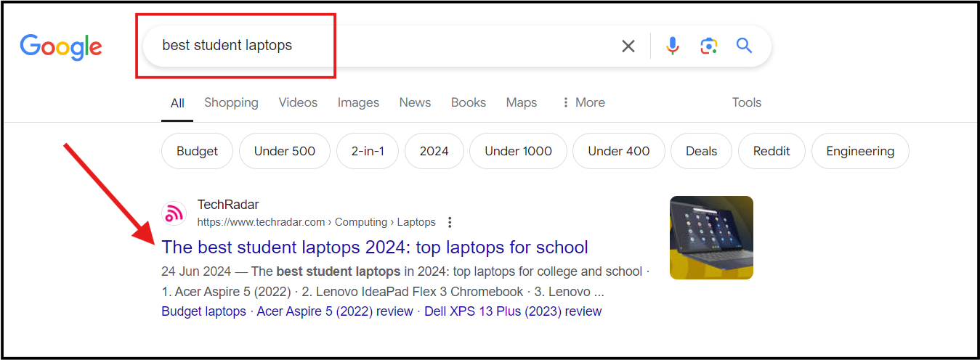Select the Under 500 filter chip

tap(285, 151)
